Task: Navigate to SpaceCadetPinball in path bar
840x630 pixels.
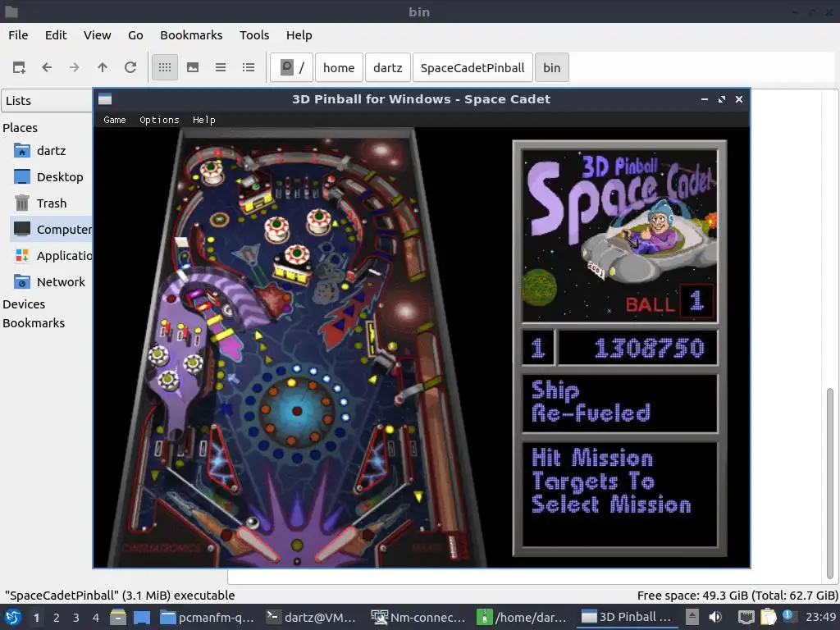Action: point(472,67)
